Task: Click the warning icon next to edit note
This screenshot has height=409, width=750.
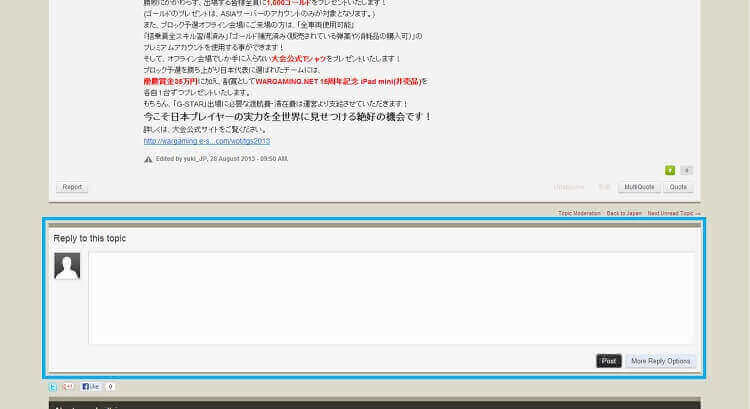Action: [x=148, y=158]
